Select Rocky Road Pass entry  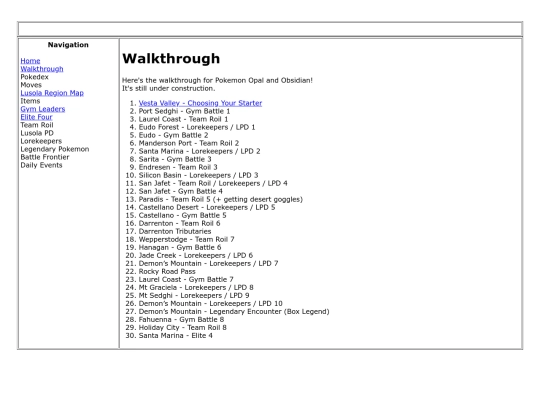point(167,271)
